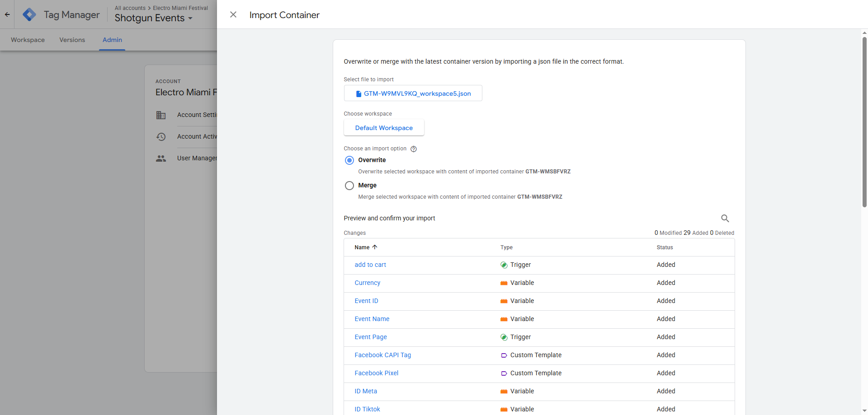
Task: Click the variable icon in Event Name row
Action: pyautogui.click(x=504, y=319)
